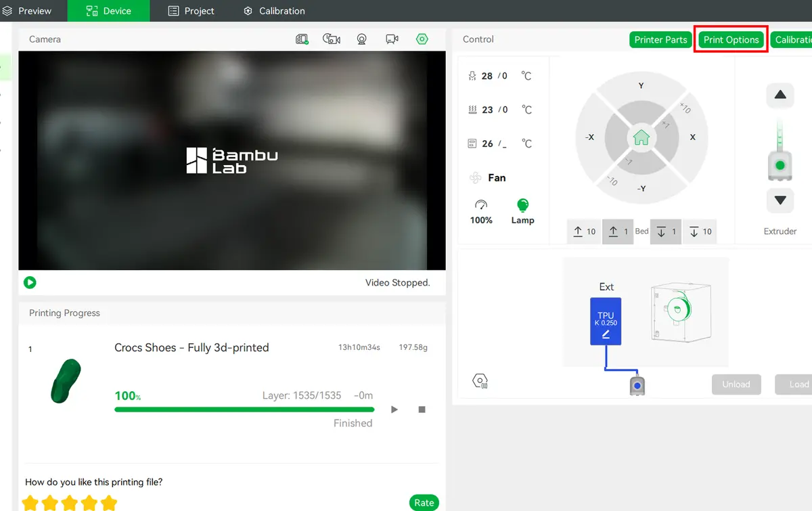
Task: Edit the TPU filament pencil icon
Action: pos(606,334)
